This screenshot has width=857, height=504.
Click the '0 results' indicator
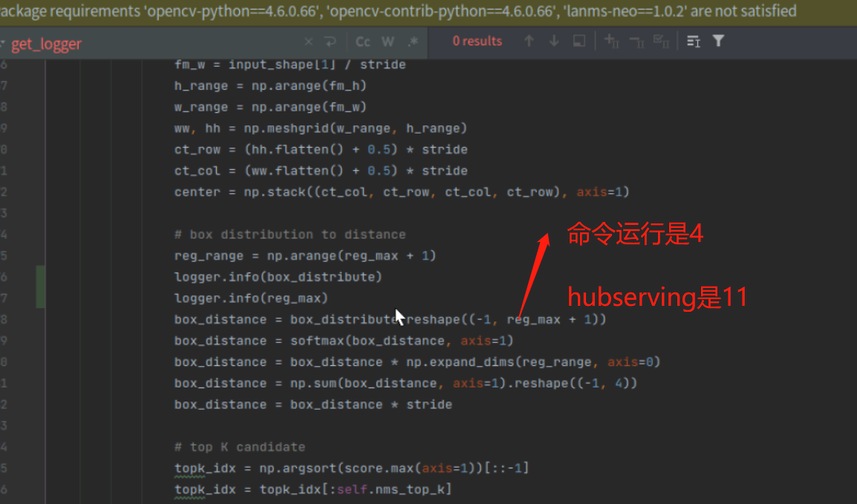[x=477, y=41]
